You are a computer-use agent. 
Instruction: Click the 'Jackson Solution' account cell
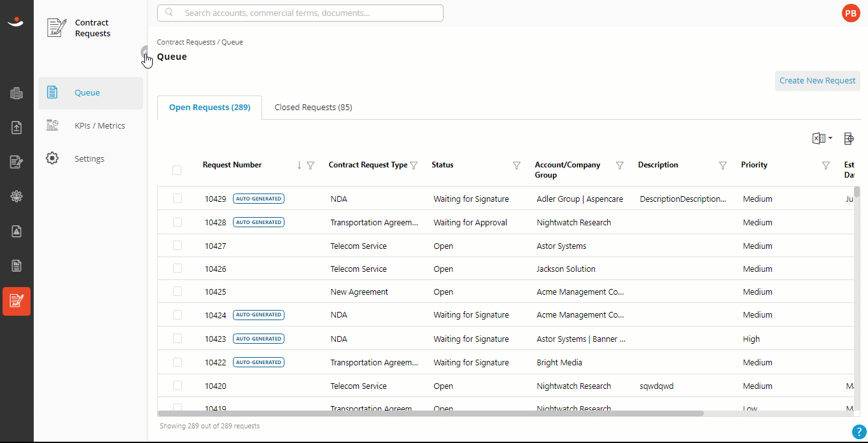point(566,269)
